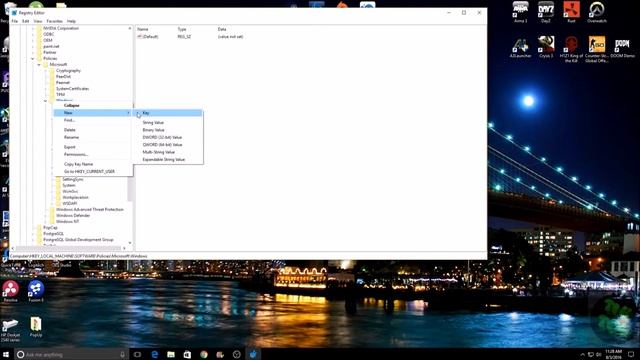Screen dimensions: 640x360
Task: Choose Multi-String Value in submenu
Action: (x=168, y=152)
